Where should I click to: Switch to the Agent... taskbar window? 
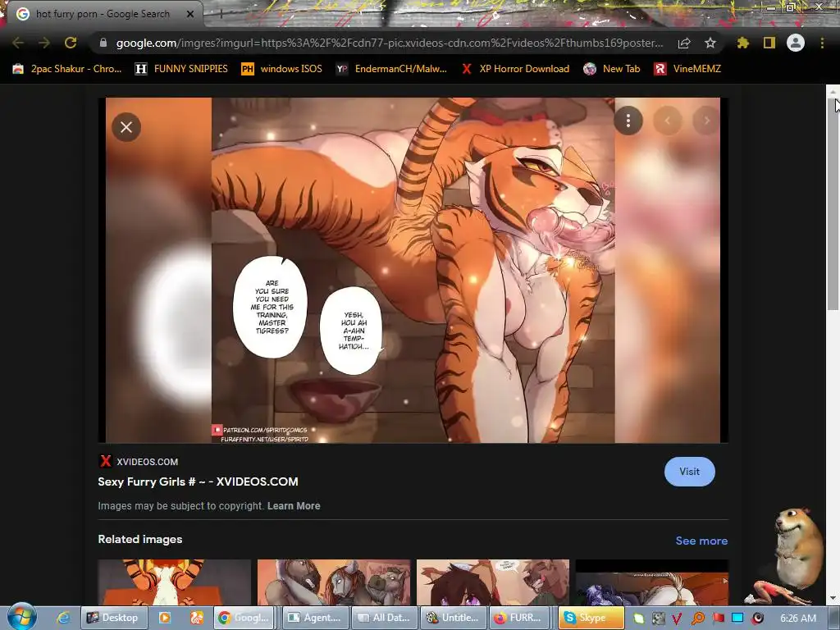click(314, 618)
